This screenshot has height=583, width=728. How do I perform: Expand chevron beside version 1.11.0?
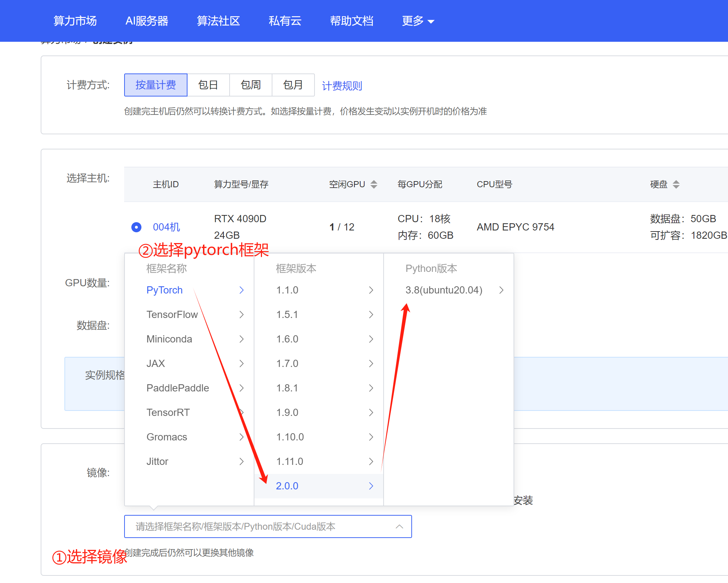click(x=371, y=462)
